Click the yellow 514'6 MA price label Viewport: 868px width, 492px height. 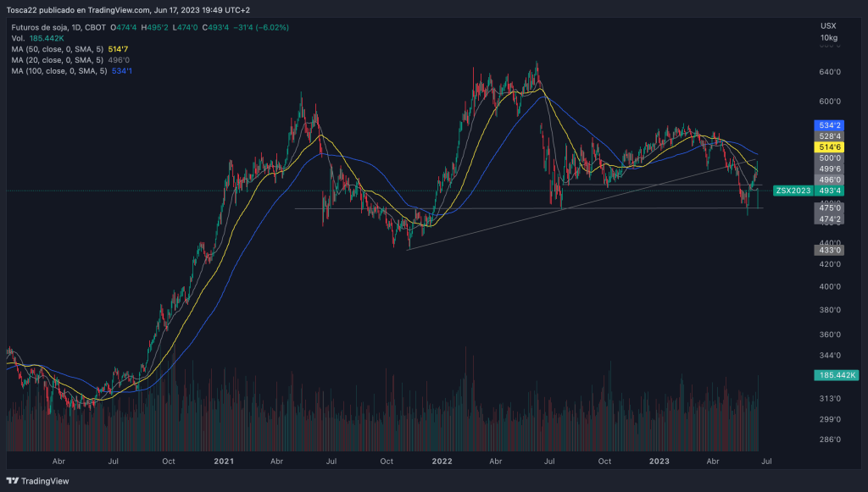coord(830,146)
